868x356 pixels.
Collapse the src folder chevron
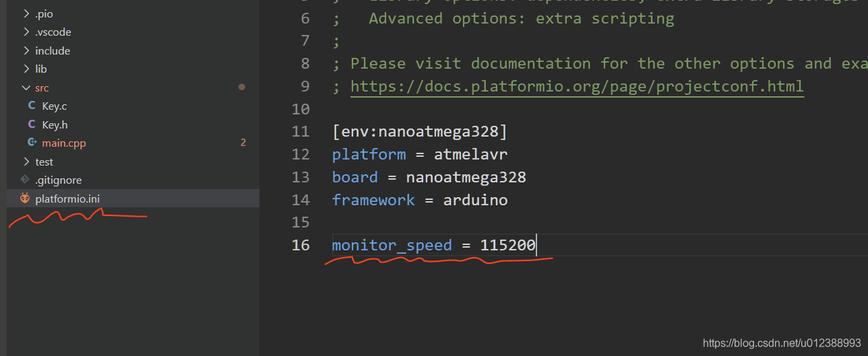tap(26, 87)
